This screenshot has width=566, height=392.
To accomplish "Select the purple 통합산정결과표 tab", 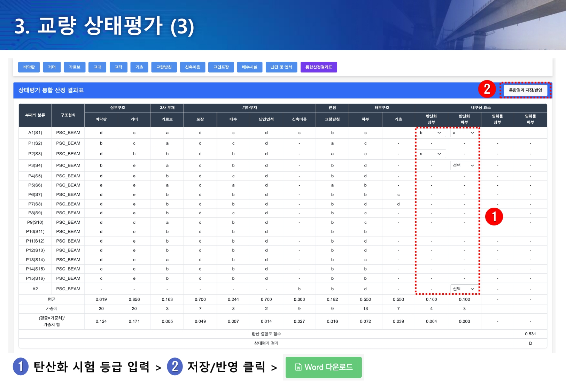I will tap(319, 67).
